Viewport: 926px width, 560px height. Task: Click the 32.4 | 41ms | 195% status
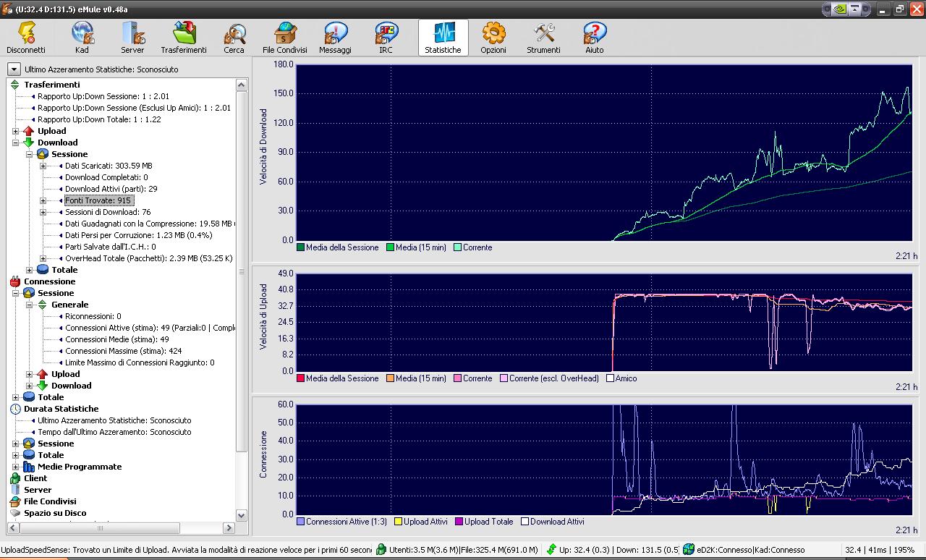coord(880,550)
